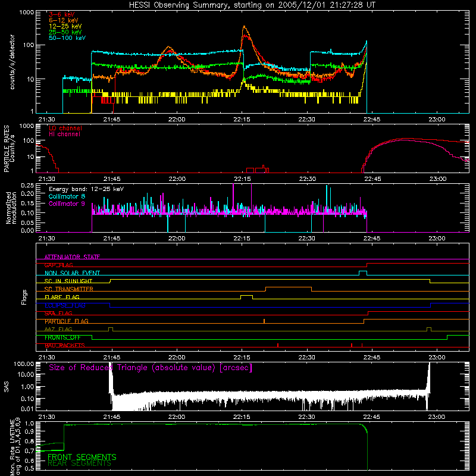Click the 22:15 tick label under the top plot

242,120
